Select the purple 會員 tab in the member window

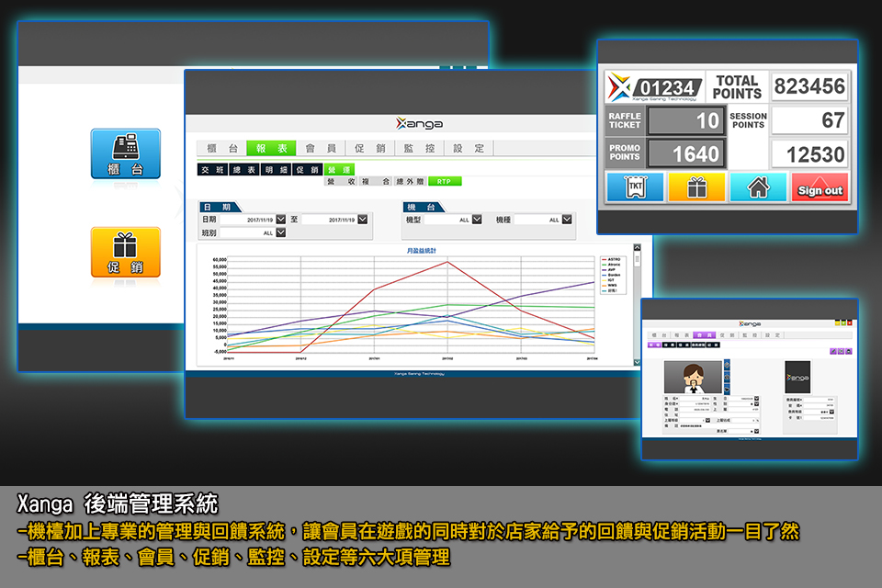[x=705, y=334]
